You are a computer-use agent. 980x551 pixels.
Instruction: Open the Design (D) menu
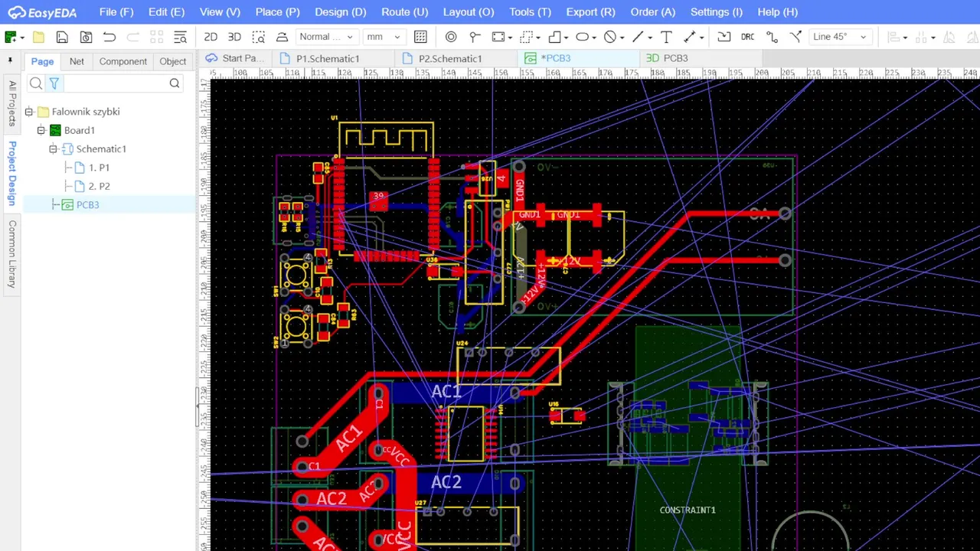click(x=340, y=12)
